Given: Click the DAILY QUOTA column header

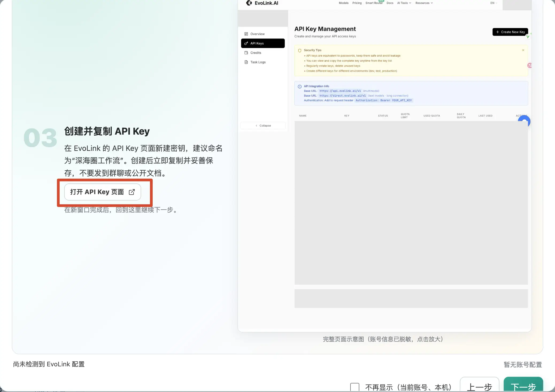Looking at the screenshot, I should 461,116.
